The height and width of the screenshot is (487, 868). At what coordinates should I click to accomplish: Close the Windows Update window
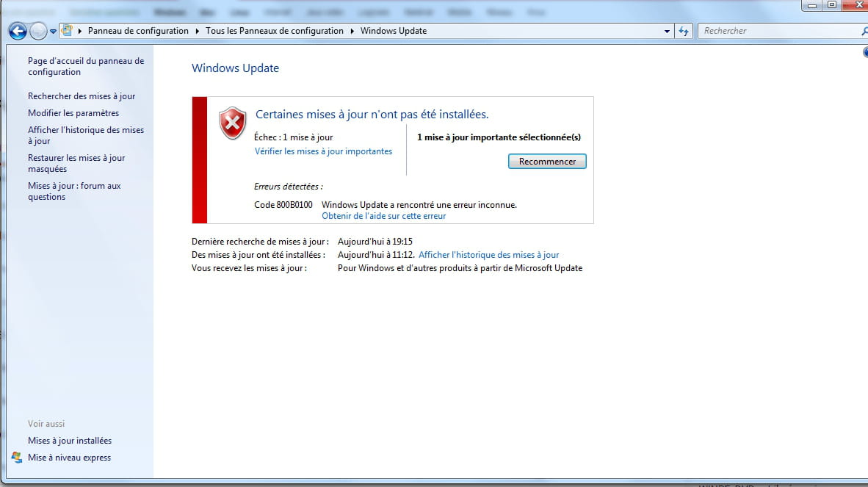pos(856,6)
